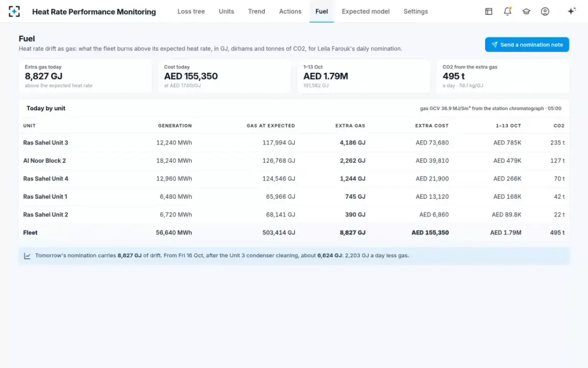Select the Extra gas today card

tap(85, 77)
